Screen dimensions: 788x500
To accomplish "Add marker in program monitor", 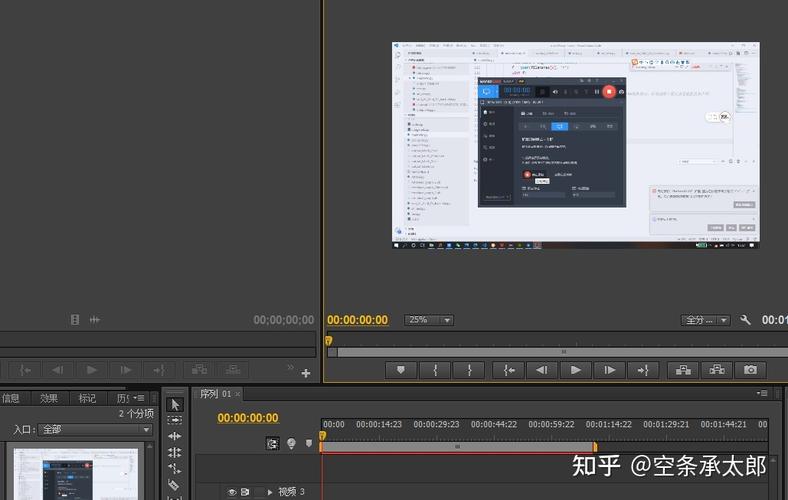I will pyautogui.click(x=401, y=370).
